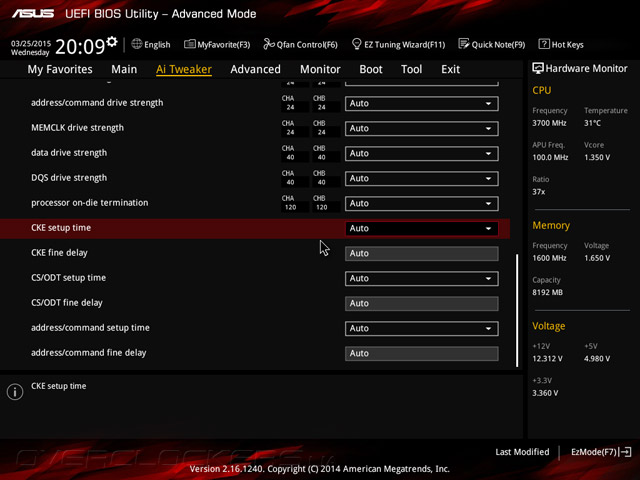This screenshot has width=640, height=480.
Task: Expand the CKE setup time dropdown
Action: (422, 229)
